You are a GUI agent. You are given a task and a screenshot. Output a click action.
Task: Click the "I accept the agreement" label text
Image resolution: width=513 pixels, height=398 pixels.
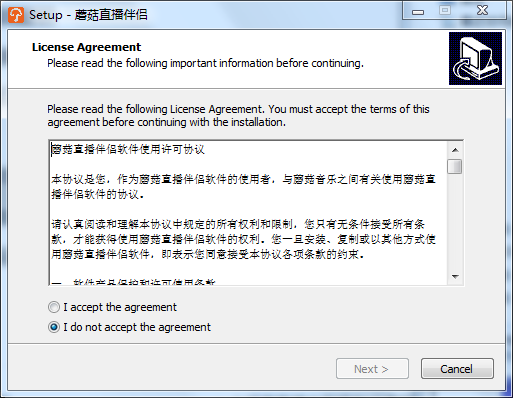[x=120, y=307]
